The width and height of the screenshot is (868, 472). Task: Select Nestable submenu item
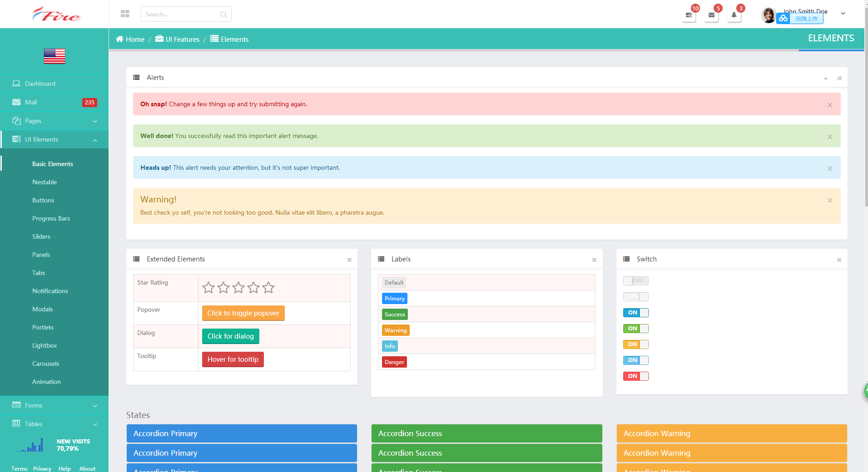45,182
